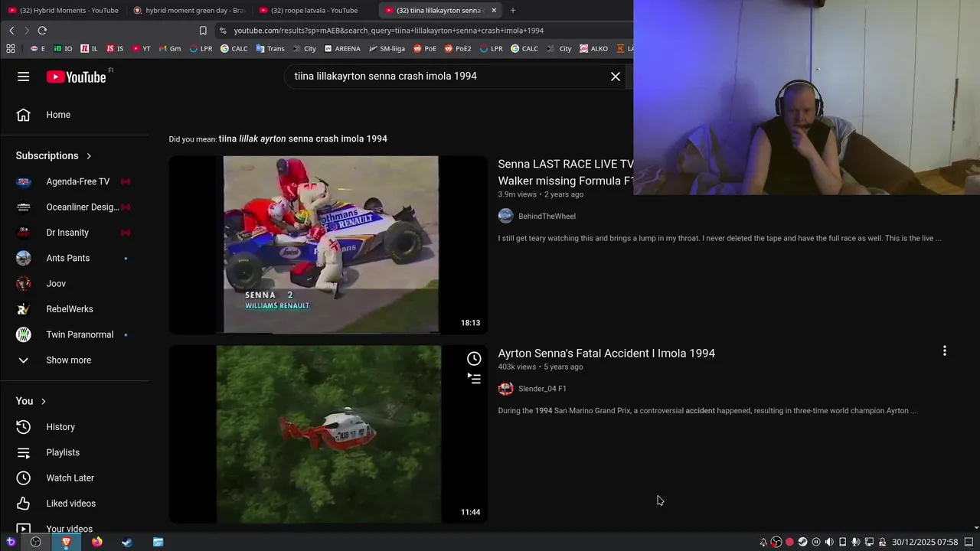Bookmark this page icon
This screenshot has width=980, height=551.
pyautogui.click(x=203, y=31)
